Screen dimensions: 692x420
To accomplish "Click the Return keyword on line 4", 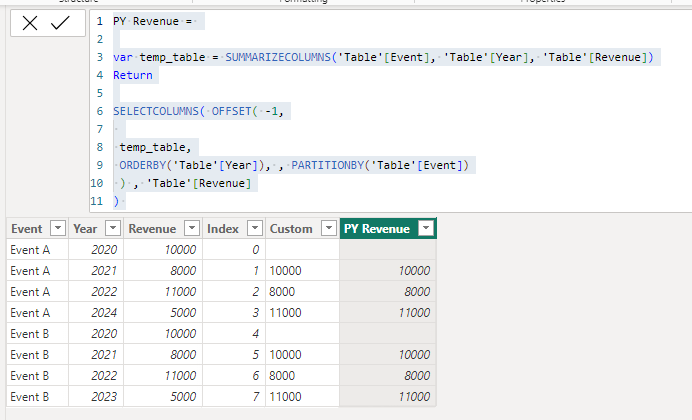I will point(133,75).
